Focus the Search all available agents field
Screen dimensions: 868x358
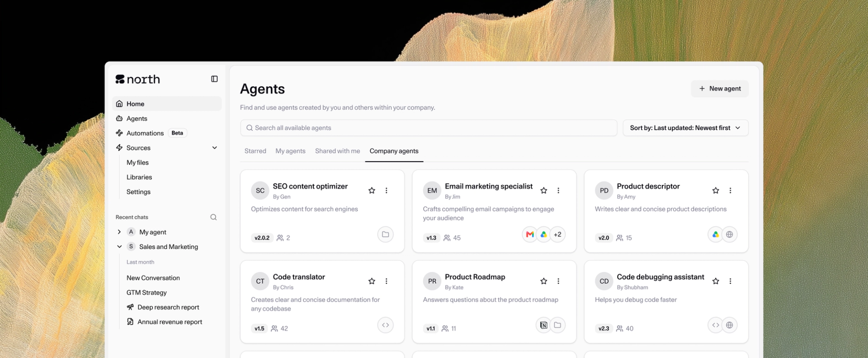click(429, 128)
